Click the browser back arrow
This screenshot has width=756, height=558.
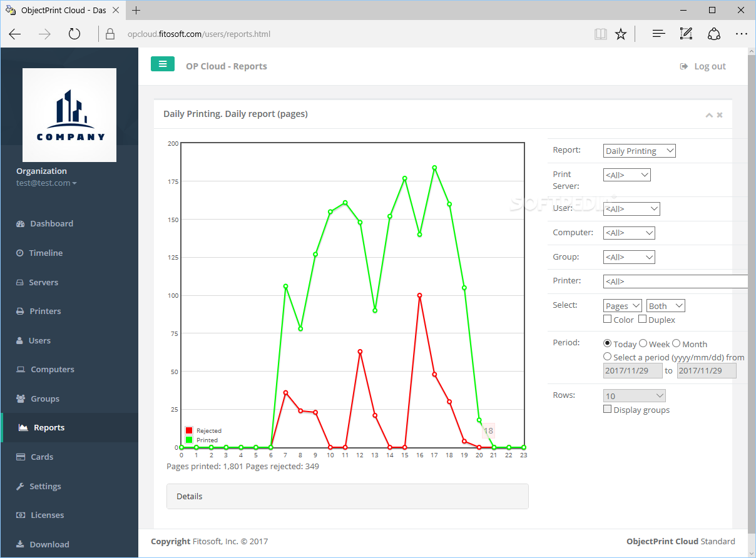pyautogui.click(x=15, y=34)
